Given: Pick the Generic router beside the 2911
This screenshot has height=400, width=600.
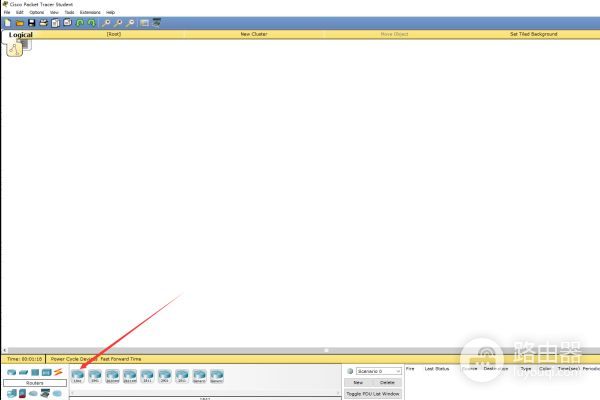Looking at the screenshot, I should pyautogui.click(x=199, y=376).
